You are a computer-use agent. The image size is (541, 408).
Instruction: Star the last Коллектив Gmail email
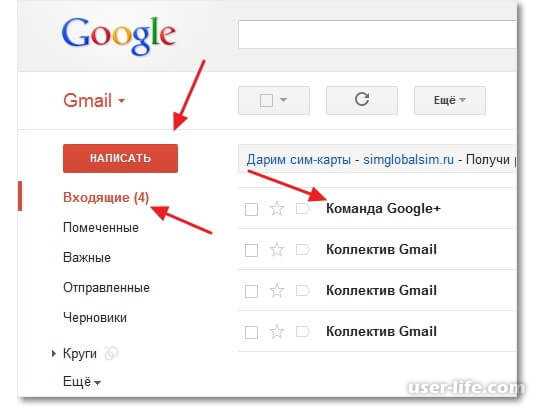click(277, 332)
